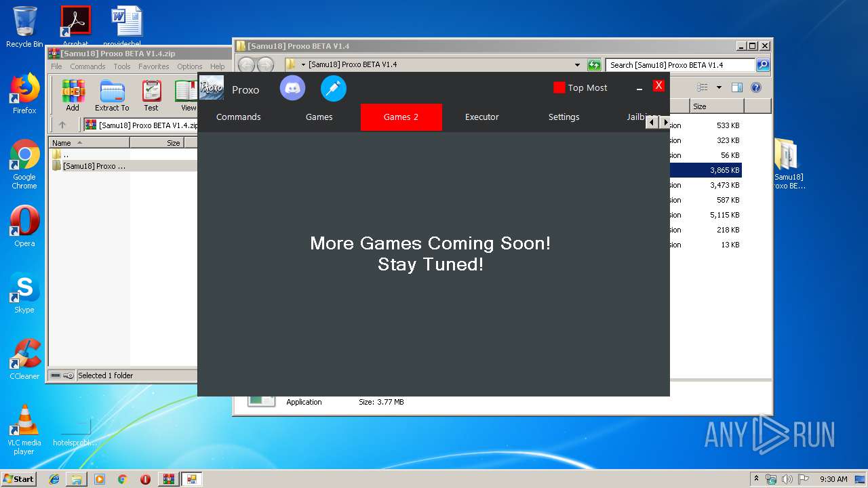The width and height of the screenshot is (868, 488).
Task: Expand the view options dropdown arrow
Action: [719, 87]
